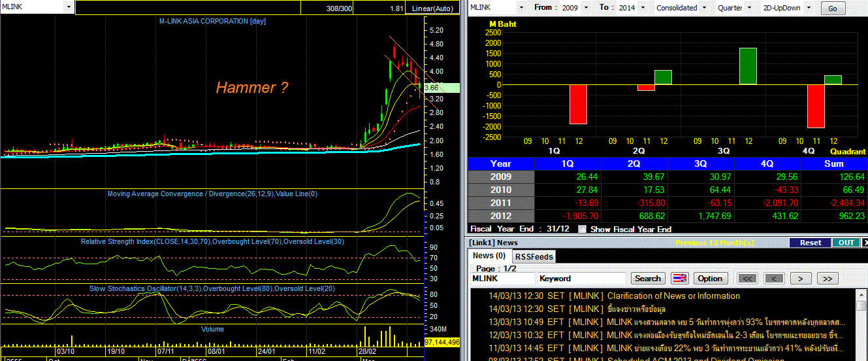Image resolution: width=868 pixels, height=361 pixels.
Task: Open the 13/03/13 10:49 EFT news item
Action: [666, 322]
